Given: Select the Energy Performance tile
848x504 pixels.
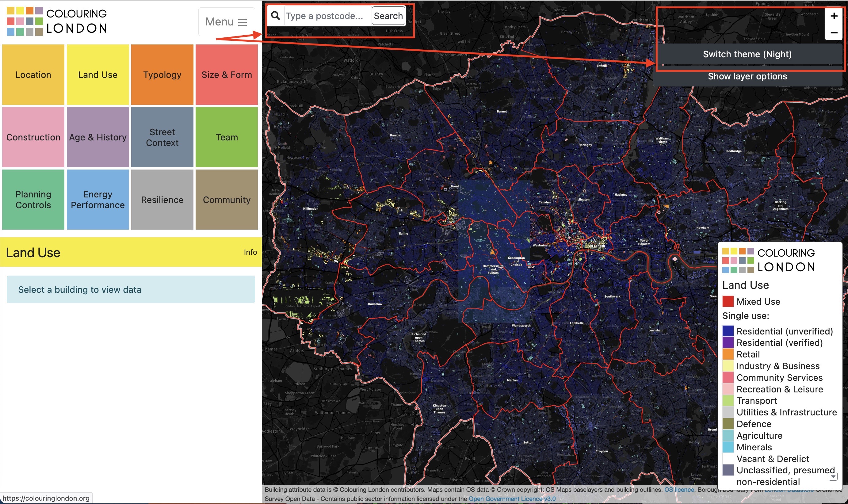Looking at the screenshot, I should (98, 200).
